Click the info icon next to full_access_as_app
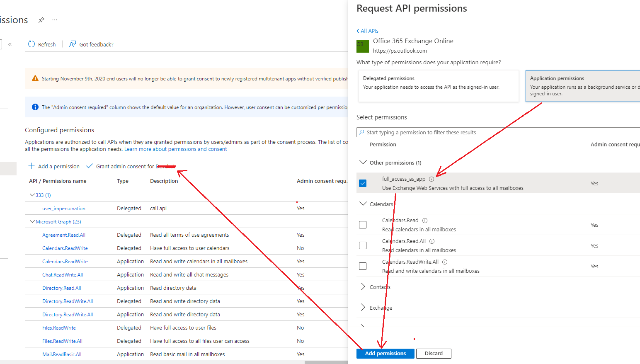This screenshot has height=364, width=640. pos(432,179)
